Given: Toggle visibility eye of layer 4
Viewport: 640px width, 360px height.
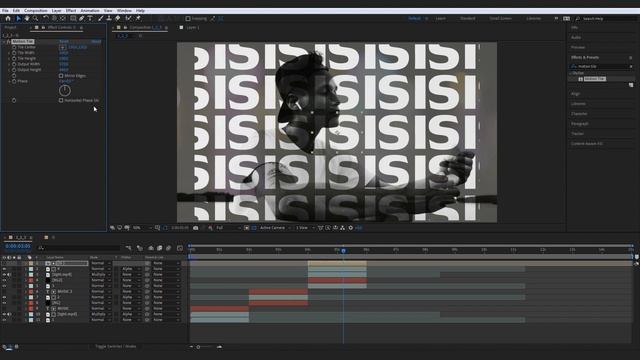Looking at the screenshot, I should (4, 280).
